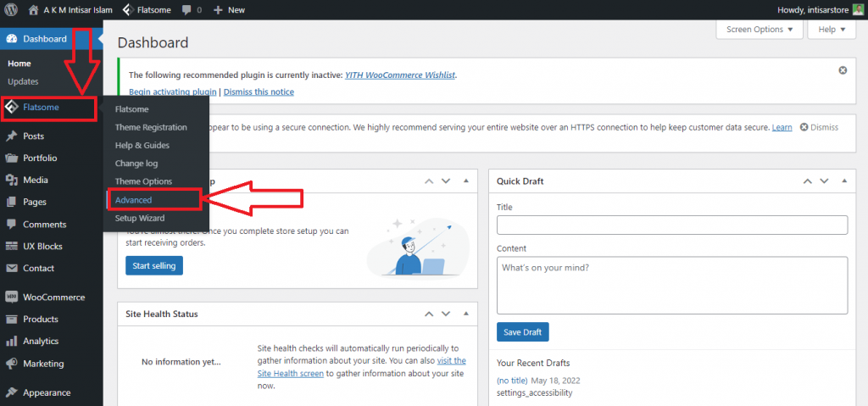Go to Updates under Dashboard
Image resolution: width=868 pixels, height=406 pixels.
coord(23,81)
